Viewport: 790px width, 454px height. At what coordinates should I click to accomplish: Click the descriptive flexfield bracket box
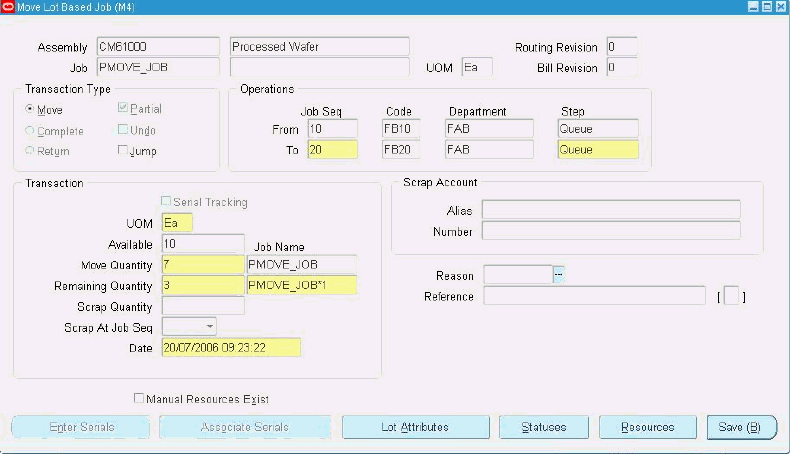732,296
